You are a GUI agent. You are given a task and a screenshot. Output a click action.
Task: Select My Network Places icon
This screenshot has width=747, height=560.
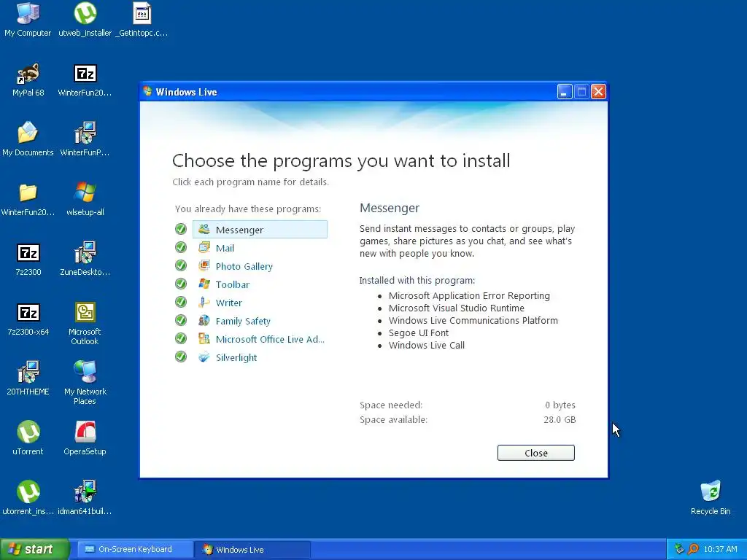85,384
